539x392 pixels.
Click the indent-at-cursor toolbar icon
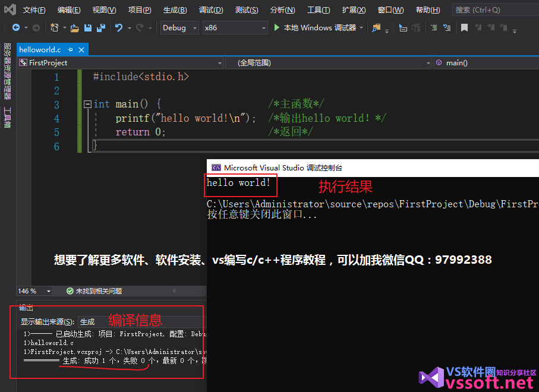(x=403, y=28)
